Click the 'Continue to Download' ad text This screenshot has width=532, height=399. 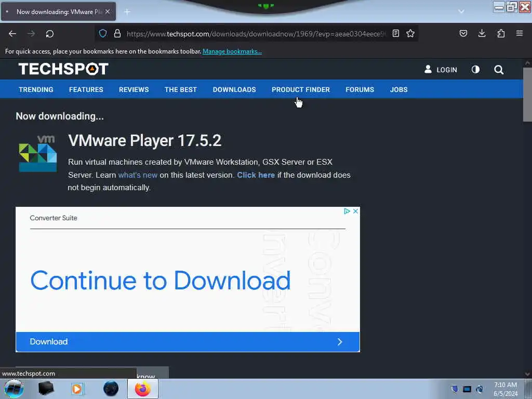coord(161,281)
